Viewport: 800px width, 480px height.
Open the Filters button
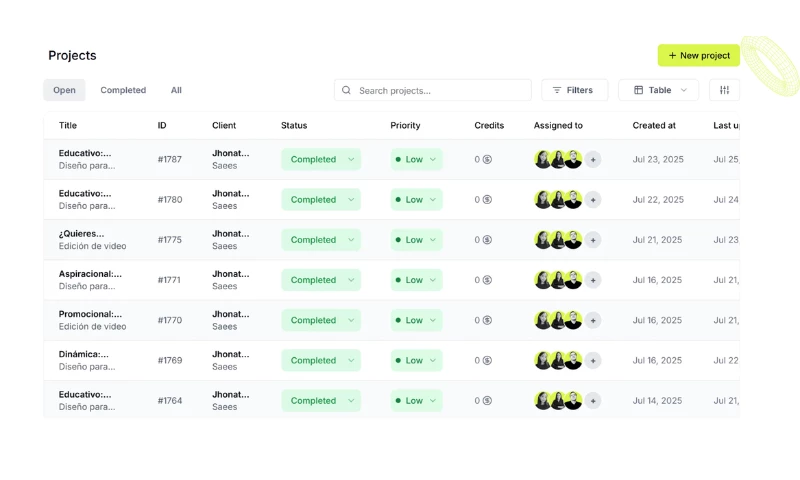[574, 90]
